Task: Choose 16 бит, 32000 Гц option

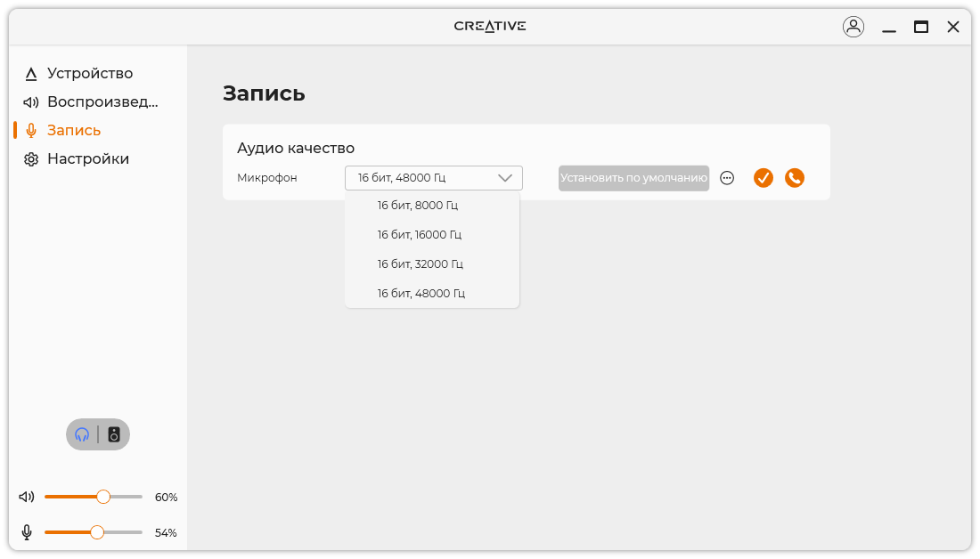Action: tap(420, 264)
